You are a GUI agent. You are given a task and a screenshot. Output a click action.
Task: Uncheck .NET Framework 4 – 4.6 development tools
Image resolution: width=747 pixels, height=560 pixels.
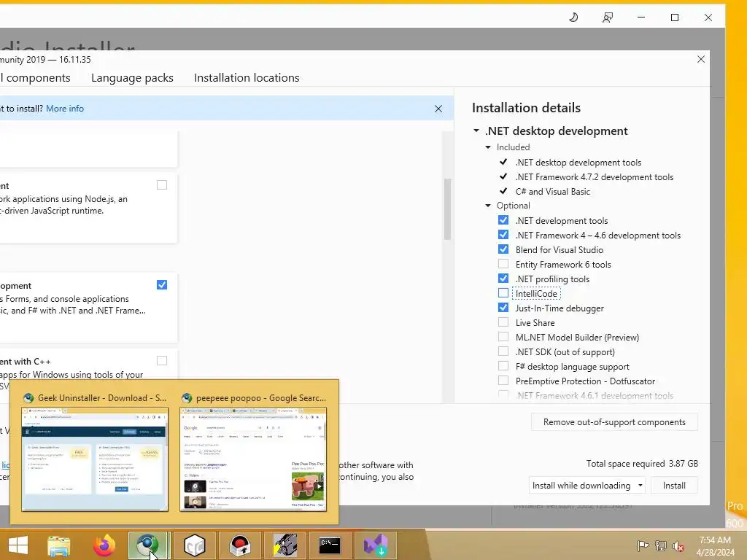point(503,235)
